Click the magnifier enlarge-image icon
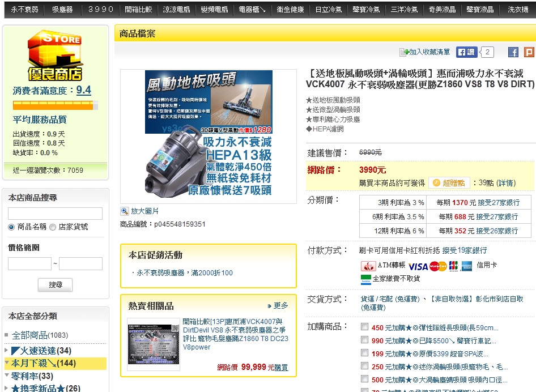 [x=125, y=211]
